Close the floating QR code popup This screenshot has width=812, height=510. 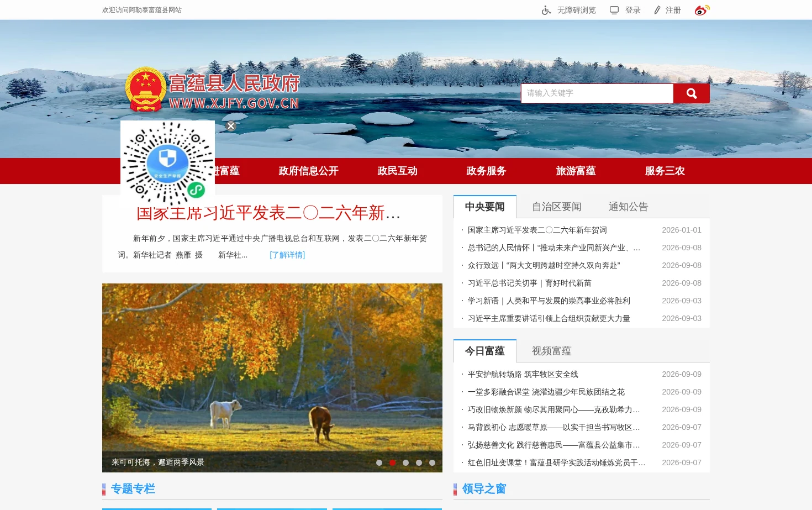[231, 126]
